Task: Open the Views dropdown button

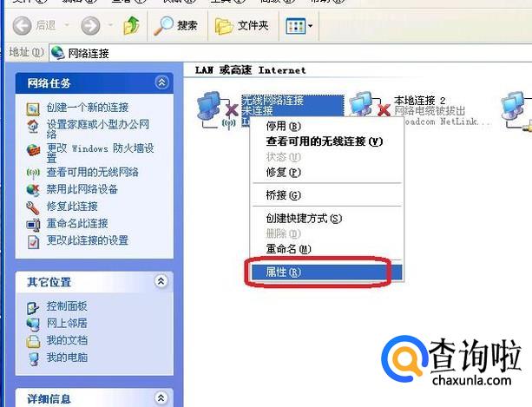Action: (x=299, y=26)
